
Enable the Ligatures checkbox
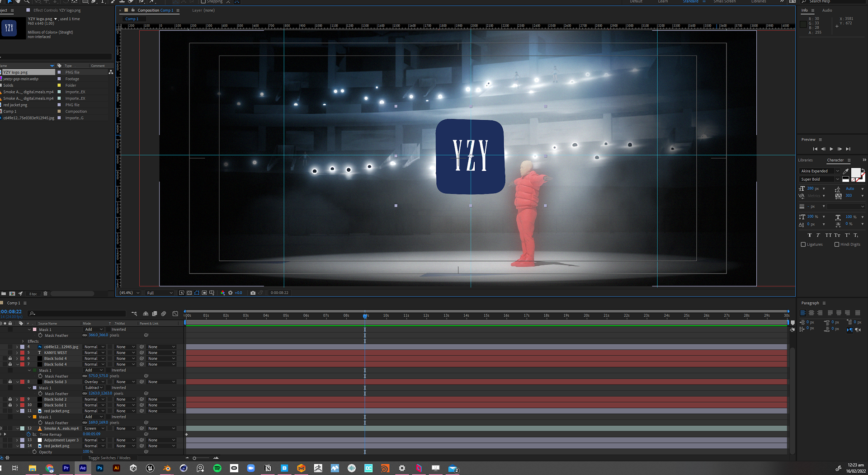pos(803,245)
